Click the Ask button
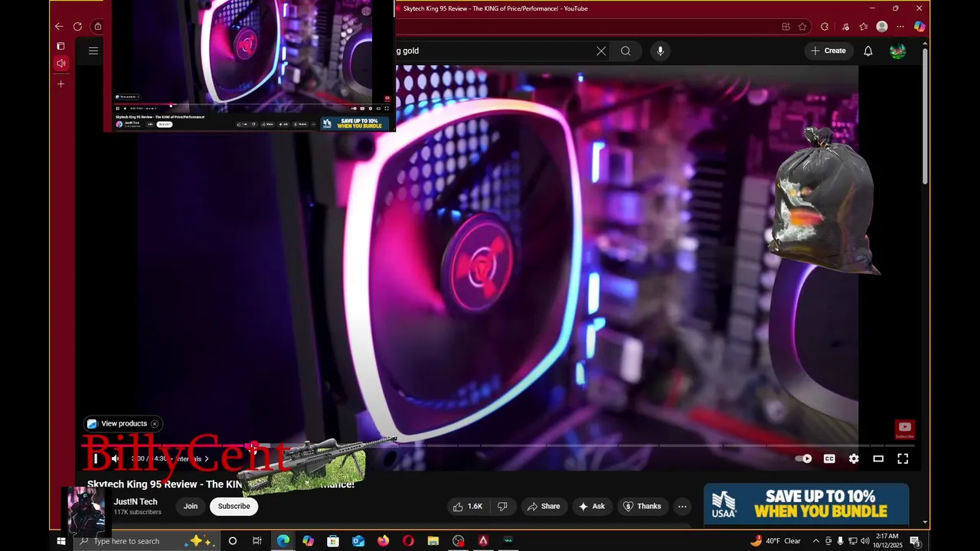 591,507
